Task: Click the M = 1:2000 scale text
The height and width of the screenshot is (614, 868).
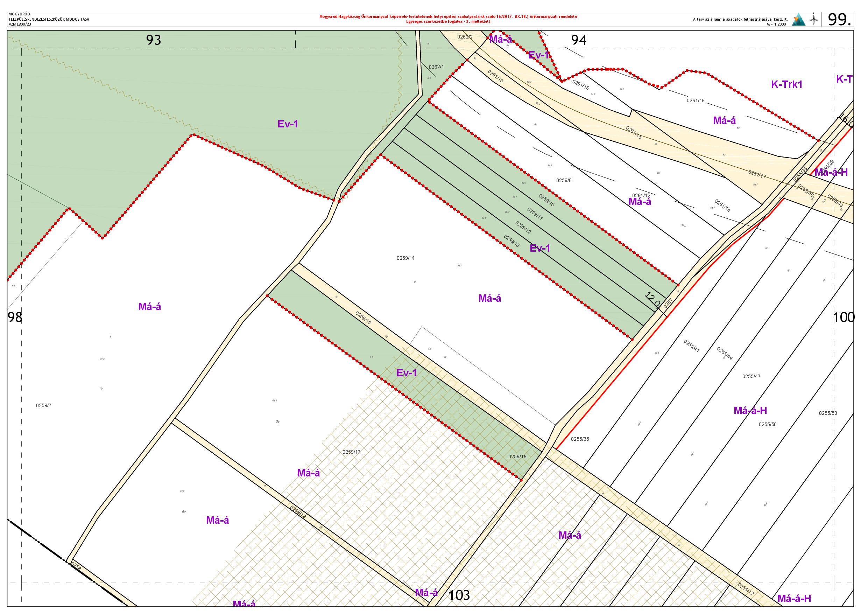Action: click(776, 24)
